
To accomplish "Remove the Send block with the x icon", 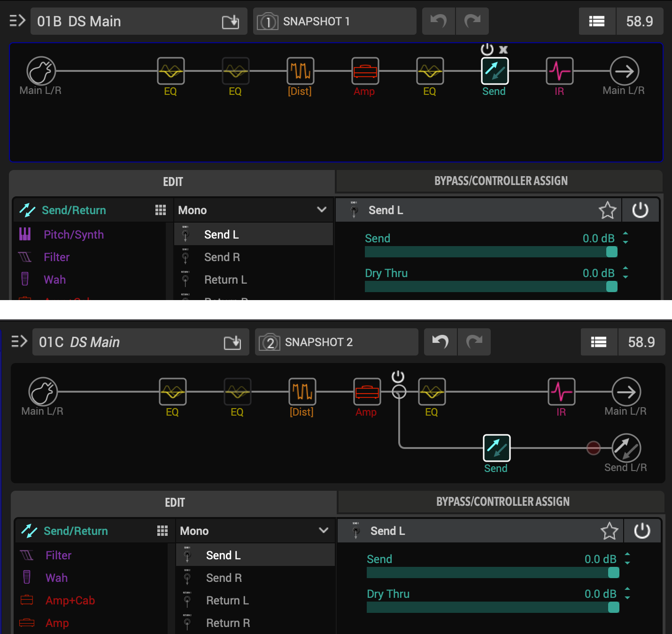I will (503, 49).
